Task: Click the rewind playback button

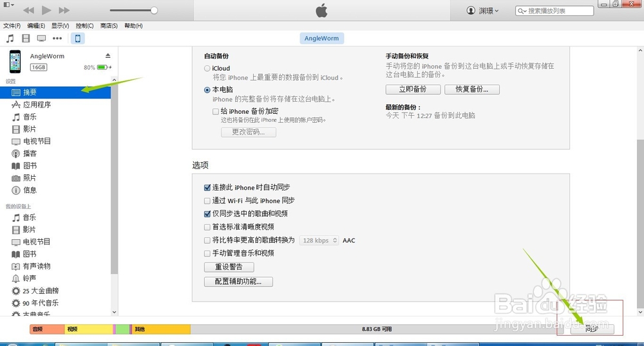Action: pyautogui.click(x=29, y=10)
